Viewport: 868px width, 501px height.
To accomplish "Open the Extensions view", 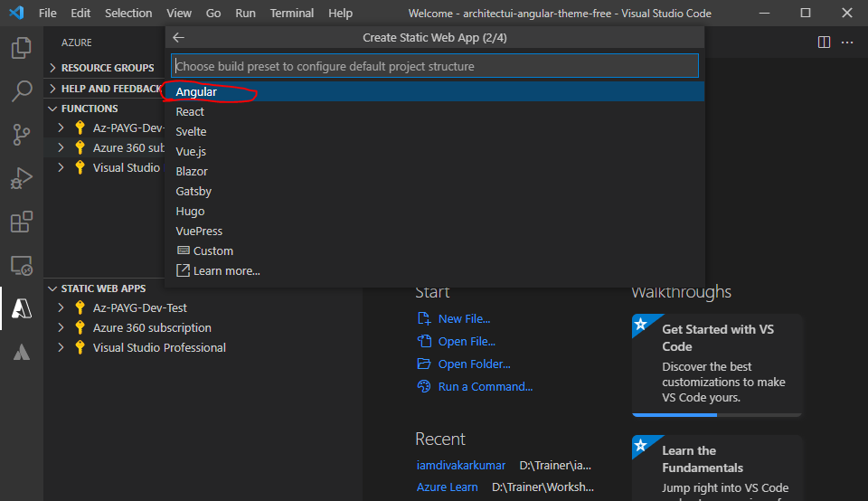I will 21,222.
